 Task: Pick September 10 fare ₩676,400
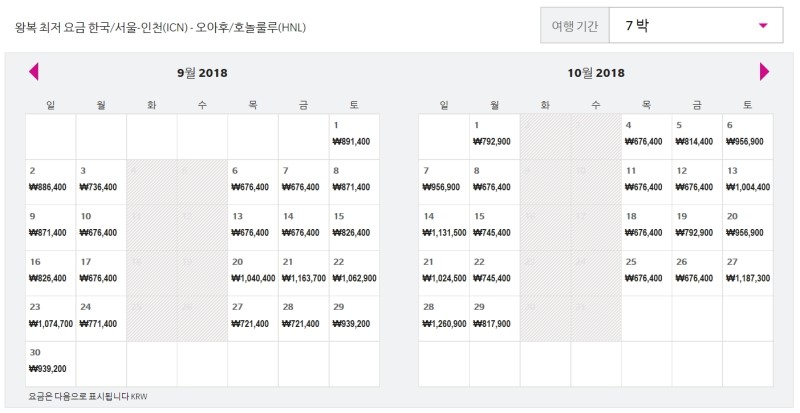tap(101, 227)
